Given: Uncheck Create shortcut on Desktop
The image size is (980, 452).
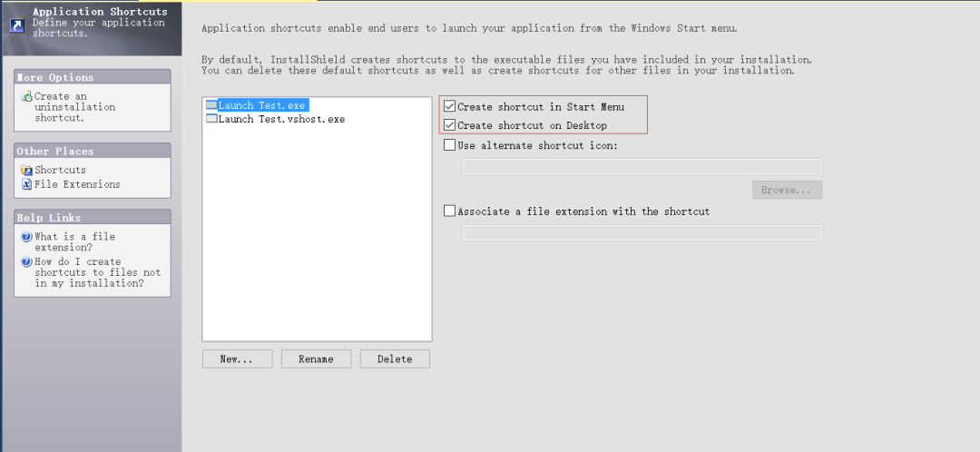Looking at the screenshot, I should tap(450, 125).
